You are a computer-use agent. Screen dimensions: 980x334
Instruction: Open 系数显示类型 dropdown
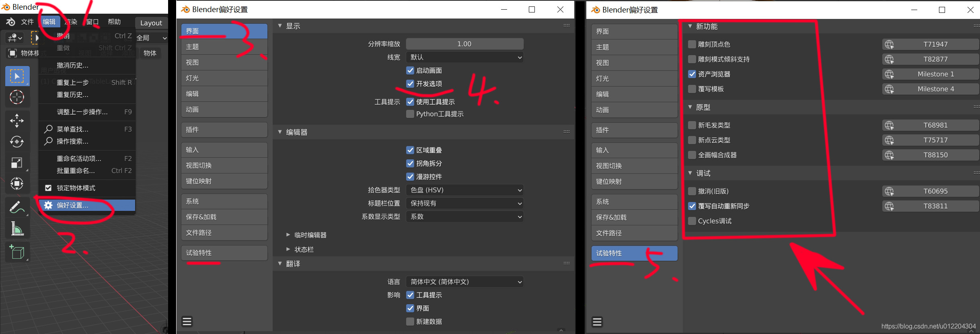click(465, 216)
